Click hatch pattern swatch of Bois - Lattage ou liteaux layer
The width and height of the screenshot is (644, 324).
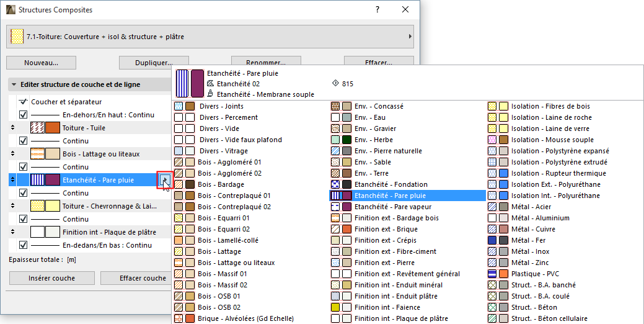pyautogui.click(x=37, y=154)
